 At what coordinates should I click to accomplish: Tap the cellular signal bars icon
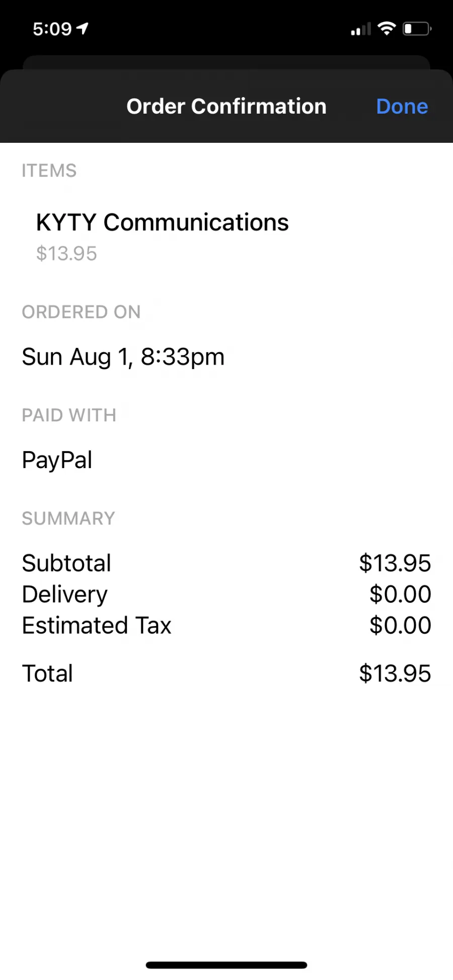click(360, 29)
